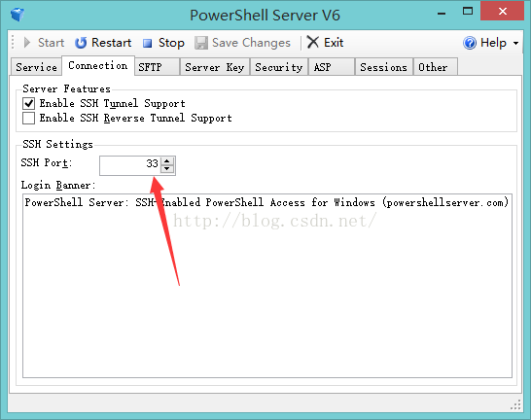Go to the ASP tab
This screenshot has width=531, height=420.
(x=332, y=67)
